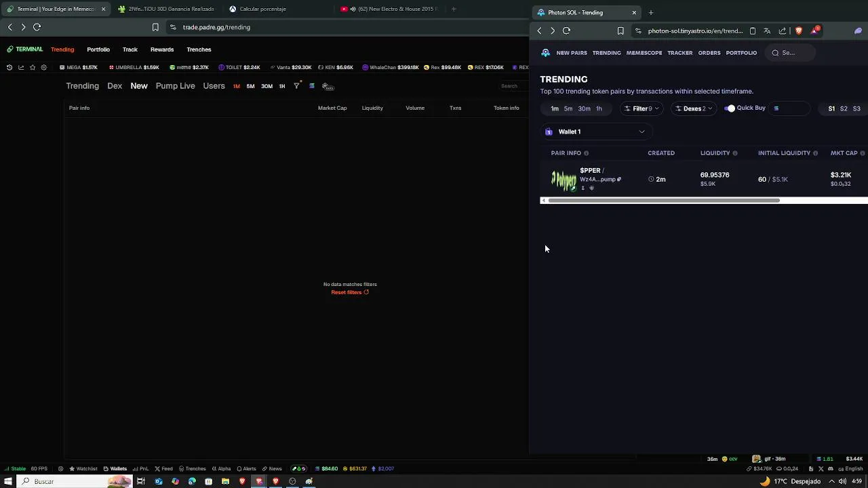
Task: Open the funnel filter icon in Padre trending toolbar
Action: (296, 86)
